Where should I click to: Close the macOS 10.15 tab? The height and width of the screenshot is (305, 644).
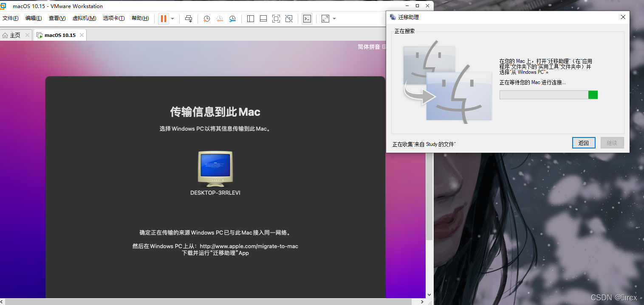[81, 35]
